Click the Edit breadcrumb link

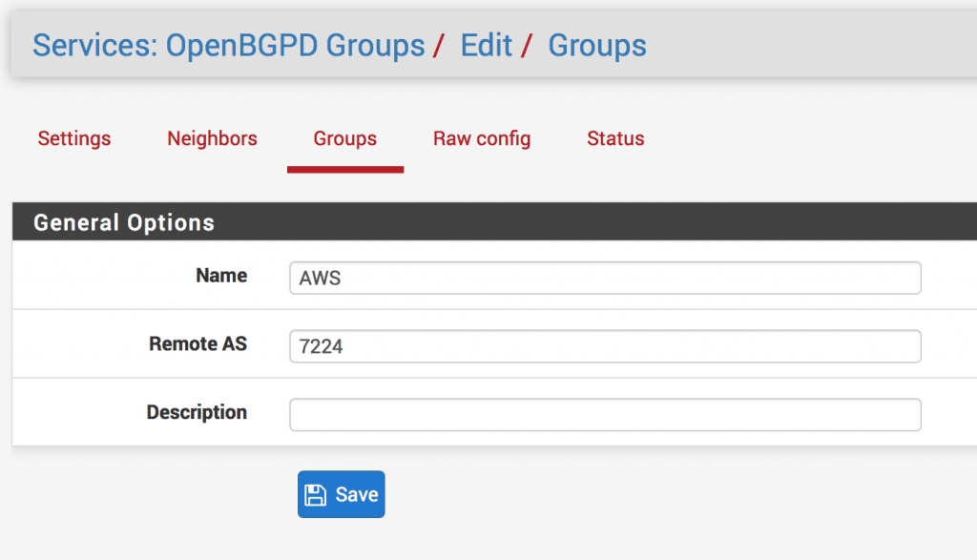tap(486, 45)
